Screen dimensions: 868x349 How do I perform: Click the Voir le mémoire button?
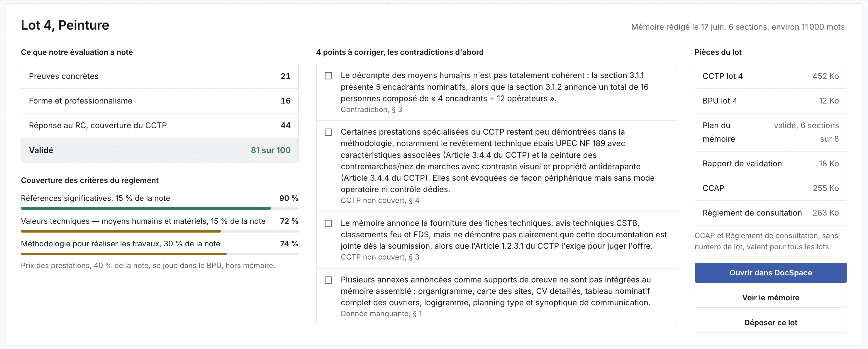pyautogui.click(x=770, y=297)
